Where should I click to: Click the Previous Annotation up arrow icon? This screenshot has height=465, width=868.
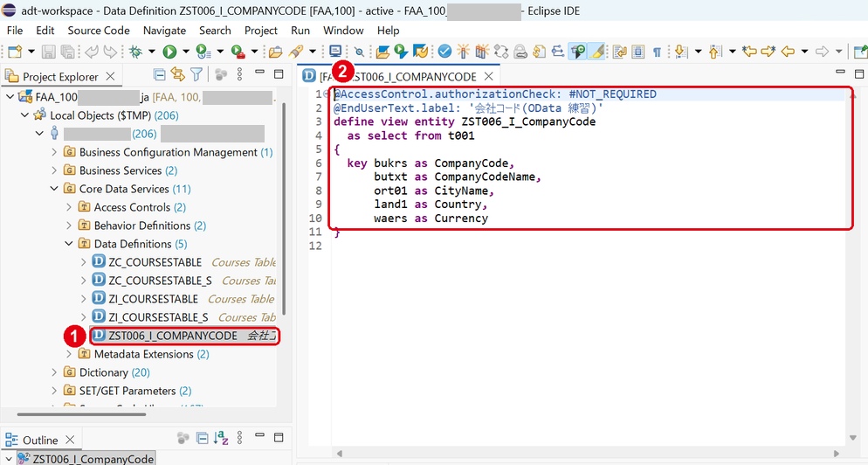tap(714, 52)
